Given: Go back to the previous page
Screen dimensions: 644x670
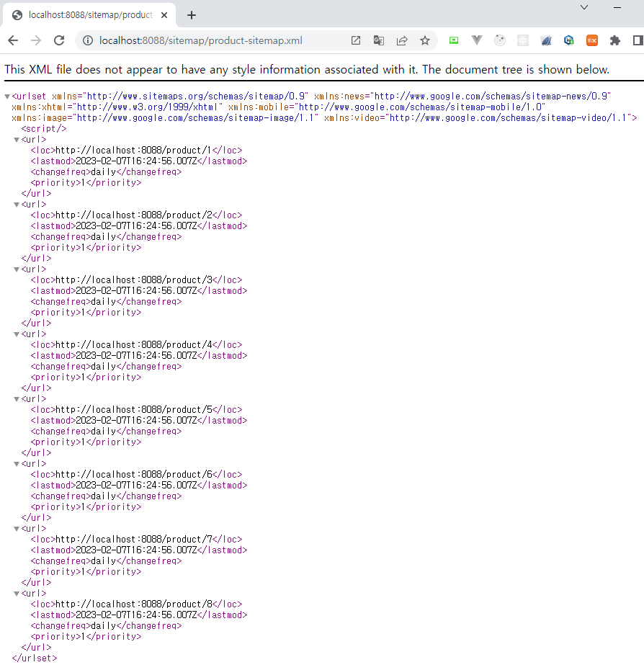Looking at the screenshot, I should 13,40.
